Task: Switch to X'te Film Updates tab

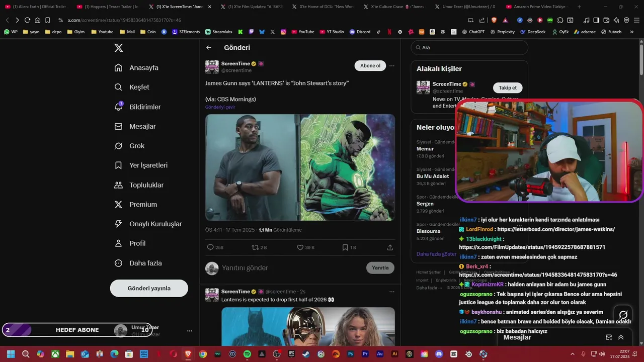Action: (251, 7)
